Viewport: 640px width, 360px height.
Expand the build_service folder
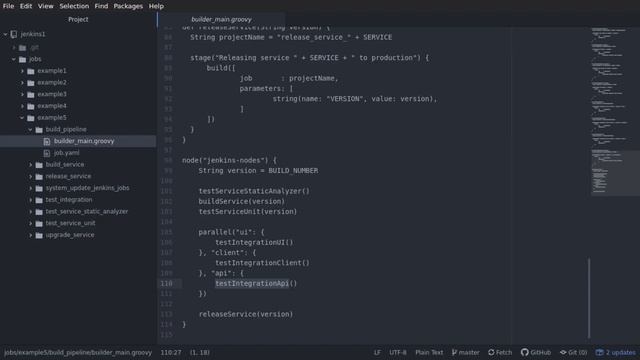[31, 165]
